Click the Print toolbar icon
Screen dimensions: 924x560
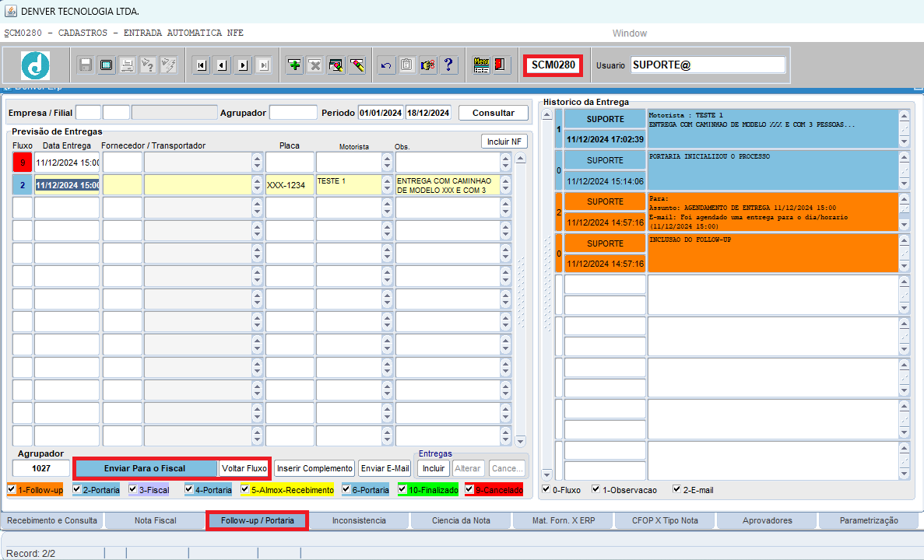[128, 65]
